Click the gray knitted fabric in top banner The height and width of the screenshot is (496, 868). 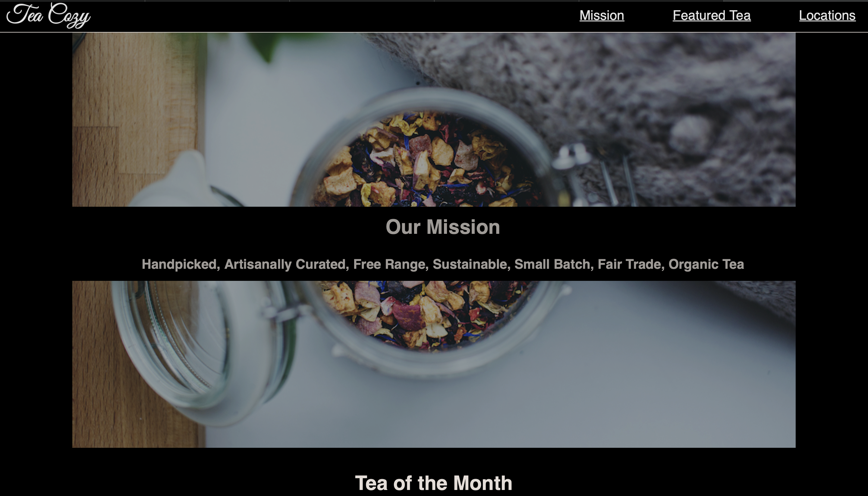647,85
